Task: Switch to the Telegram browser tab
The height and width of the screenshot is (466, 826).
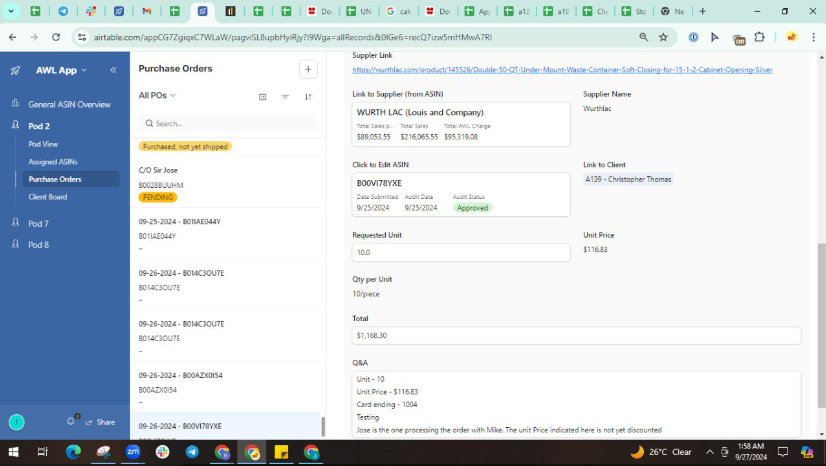Action: click(x=63, y=11)
